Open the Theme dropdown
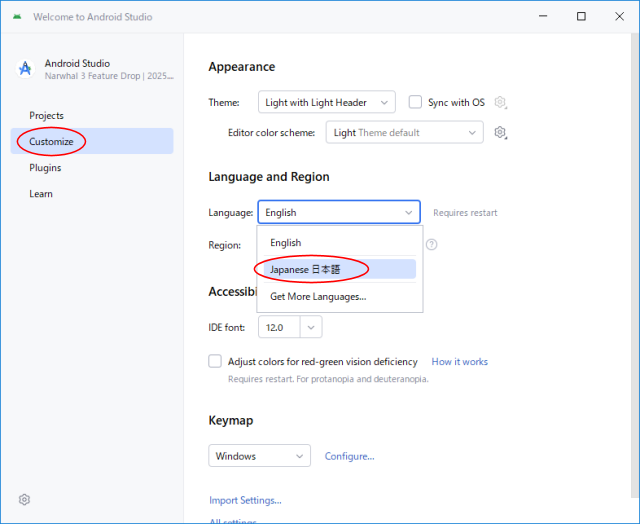Viewport: 640px width, 524px height. [327, 102]
